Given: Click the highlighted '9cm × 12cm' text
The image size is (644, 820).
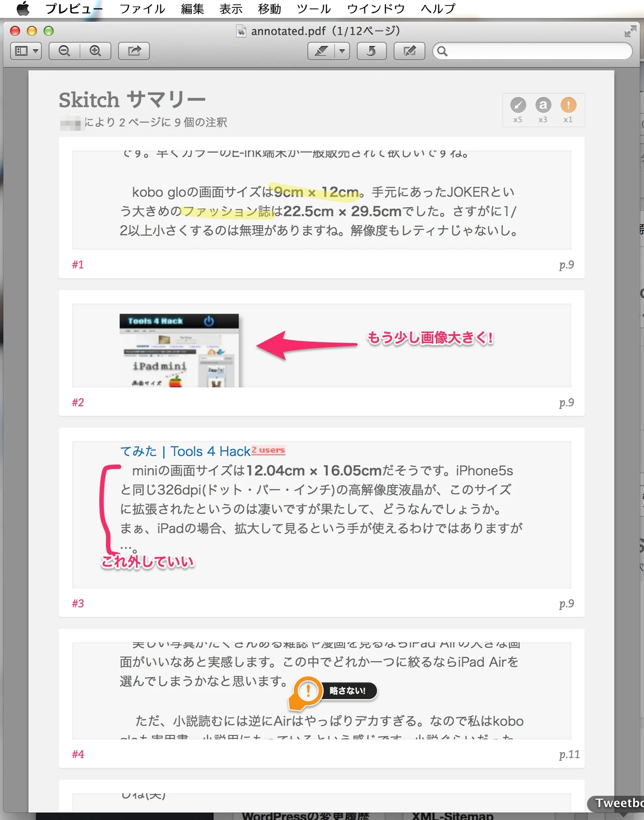Looking at the screenshot, I should tap(316, 192).
